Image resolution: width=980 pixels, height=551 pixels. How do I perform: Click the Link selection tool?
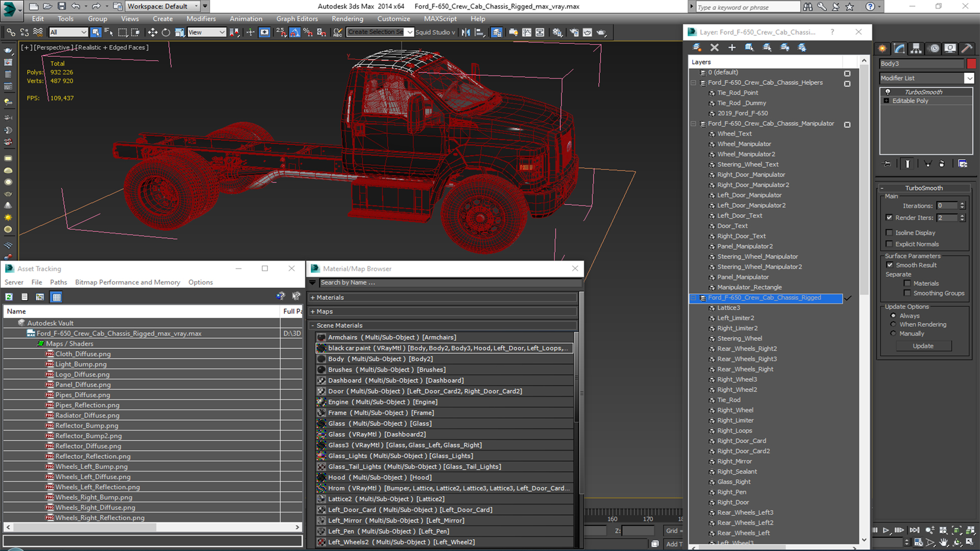tap(11, 32)
